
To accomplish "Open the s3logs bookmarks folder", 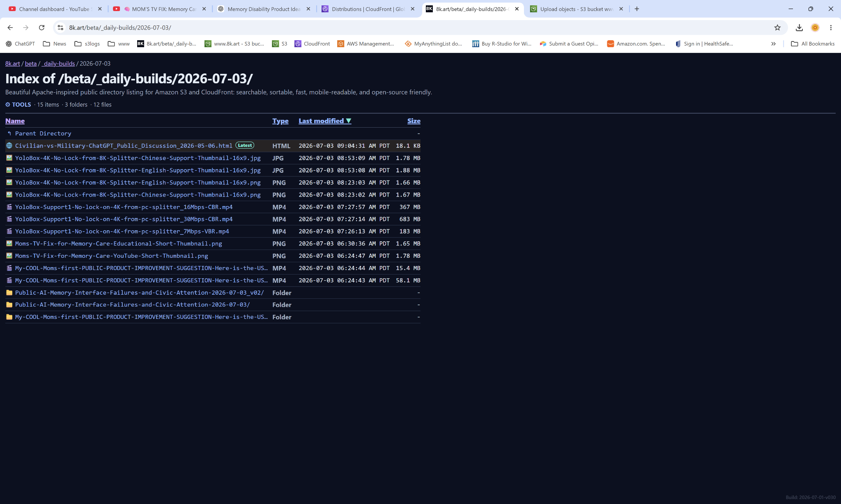I will (x=87, y=44).
